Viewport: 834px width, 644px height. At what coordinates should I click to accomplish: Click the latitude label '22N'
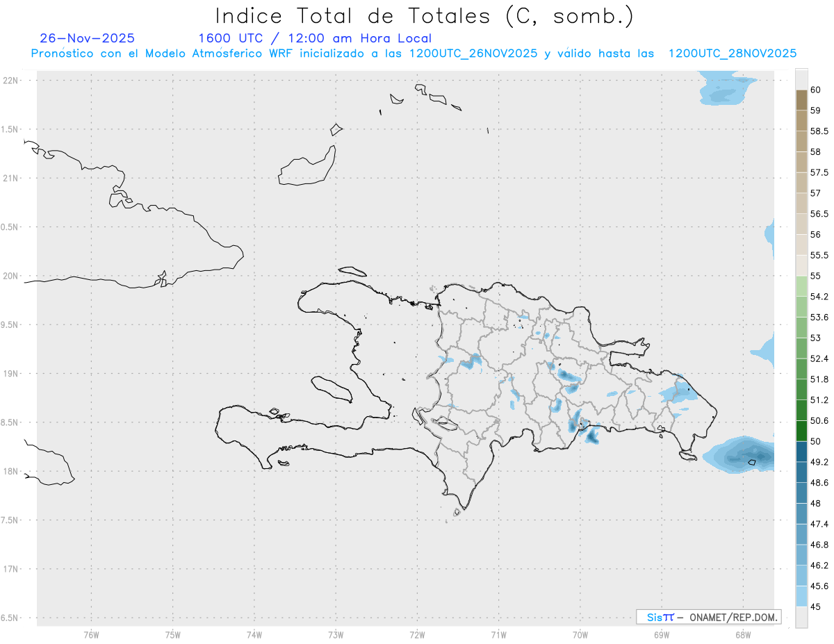coord(11,81)
